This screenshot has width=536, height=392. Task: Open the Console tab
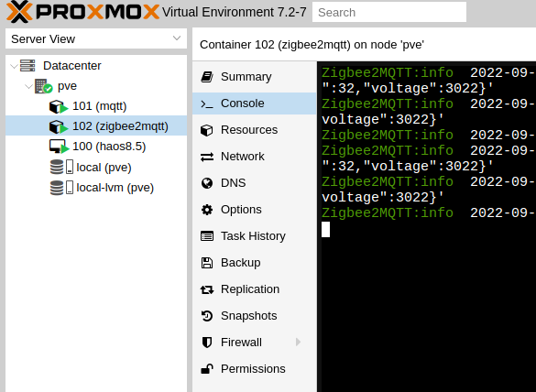255,103
